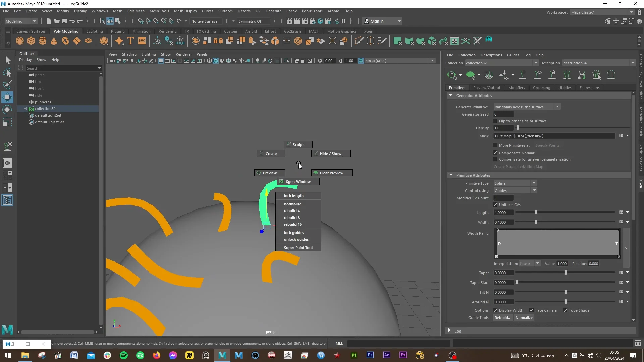Screen dimensions: 644x362
Task: Click the Add new guide icon in XGen toolbar
Action: pos(523,75)
